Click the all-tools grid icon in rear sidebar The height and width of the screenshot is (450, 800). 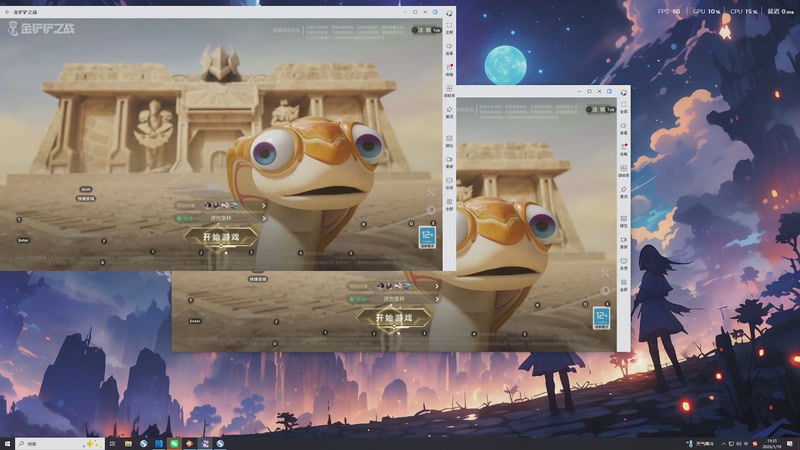pyautogui.click(x=623, y=284)
